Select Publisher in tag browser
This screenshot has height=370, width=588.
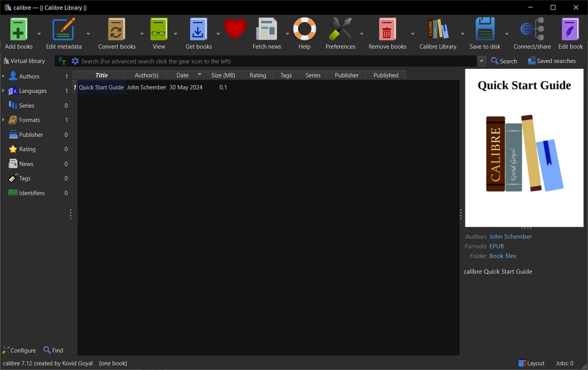pos(31,135)
